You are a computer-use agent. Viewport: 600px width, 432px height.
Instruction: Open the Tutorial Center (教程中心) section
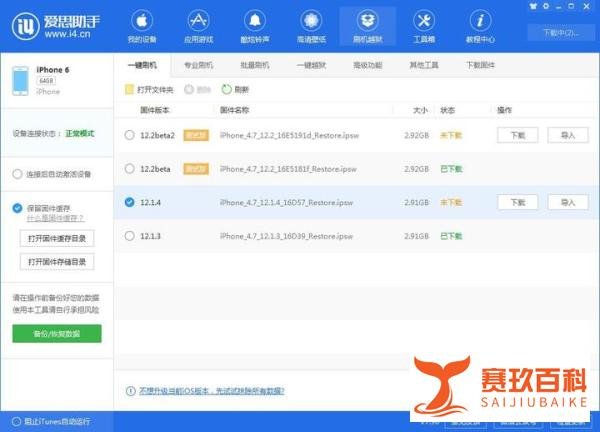[480, 27]
